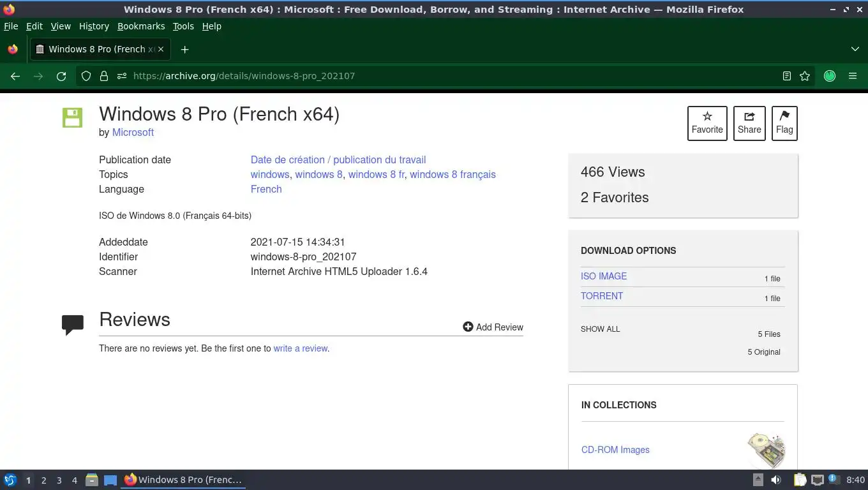Open the 'windows 8 fr' topic link
This screenshot has height=490, width=868.
tap(376, 174)
